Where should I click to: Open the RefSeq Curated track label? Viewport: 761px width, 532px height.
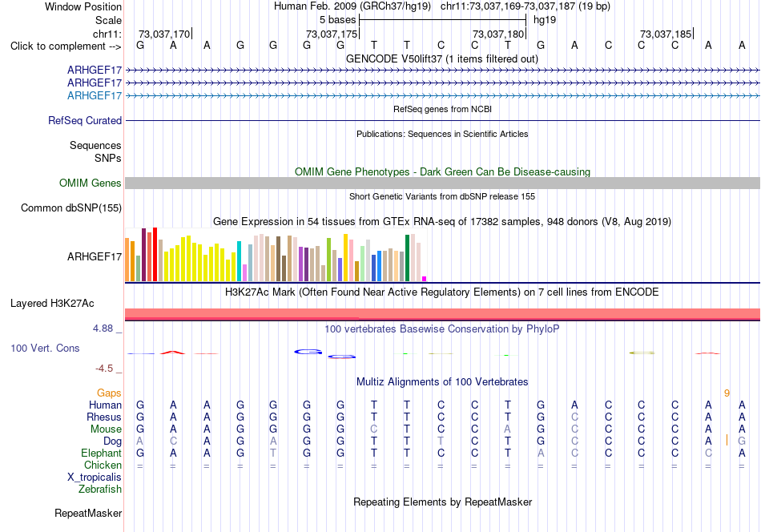[x=84, y=120]
